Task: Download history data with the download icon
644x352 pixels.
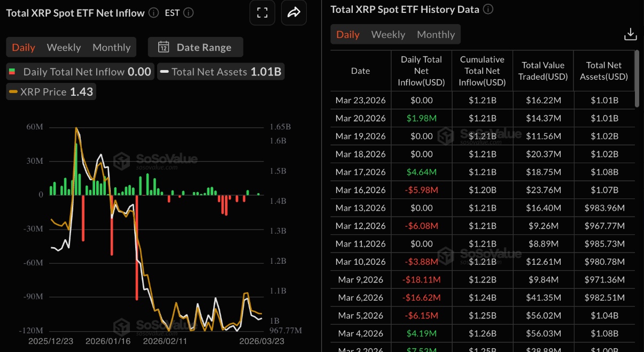Action: pyautogui.click(x=630, y=34)
